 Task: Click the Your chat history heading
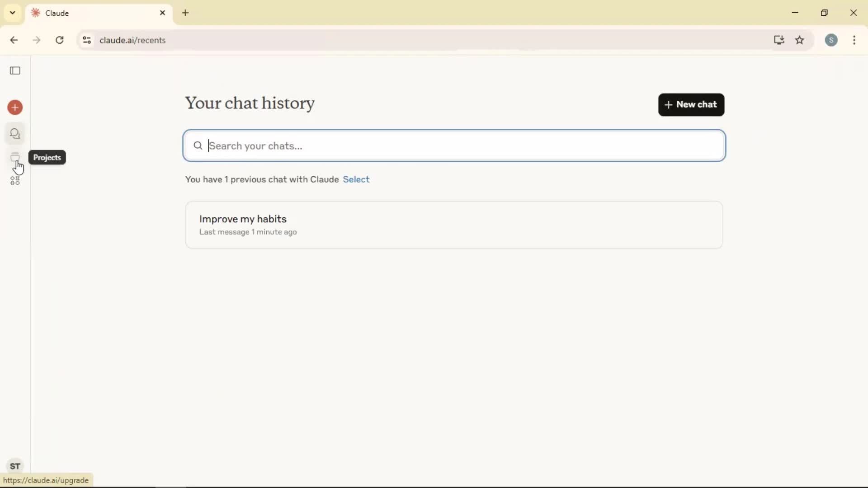pos(250,103)
